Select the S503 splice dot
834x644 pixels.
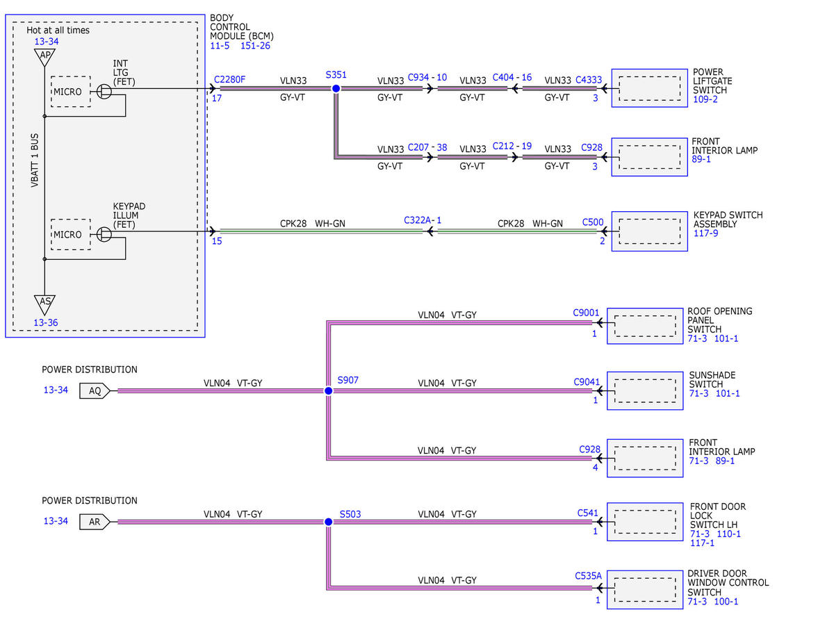click(328, 522)
